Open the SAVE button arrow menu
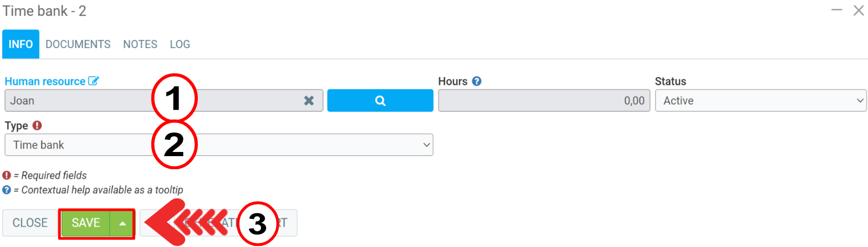Viewport: 868px width, 247px height. click(x=123, y=224)
